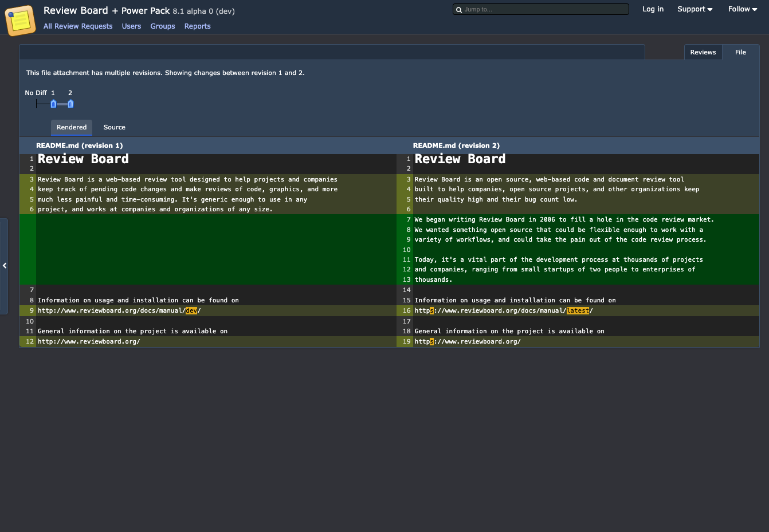Open the Groups page link
The image size is (769, 532).
click(163, 26)
